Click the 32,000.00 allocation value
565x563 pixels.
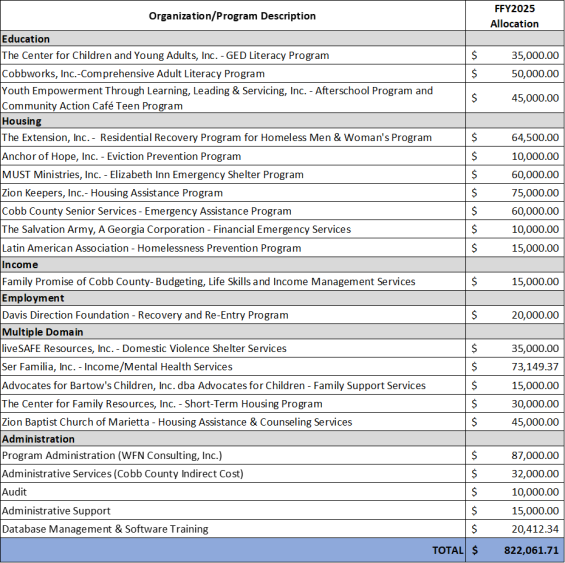[535, 473]
